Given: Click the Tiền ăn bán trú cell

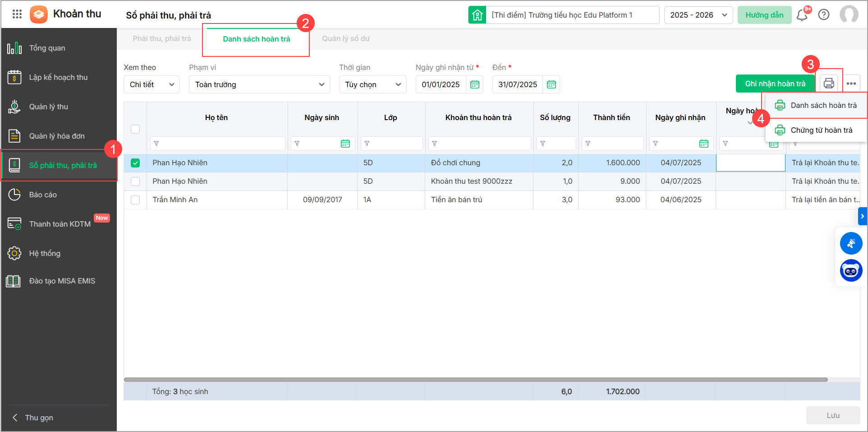Looking at the screenshot, I should [479, 200].
